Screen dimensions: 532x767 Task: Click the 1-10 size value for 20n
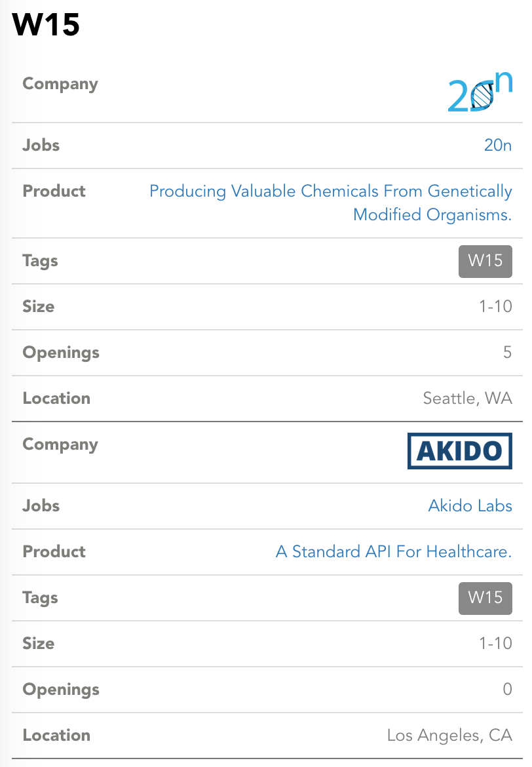(495, 306)
